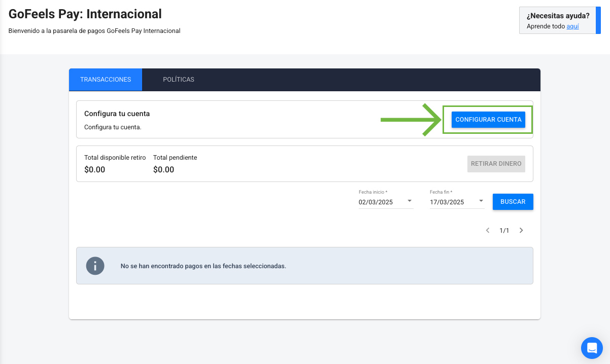This screenshot has width=610, height=364.
Task: Click the ¿Necesitas ayuda? heading
Action: [x=558, y=16]
